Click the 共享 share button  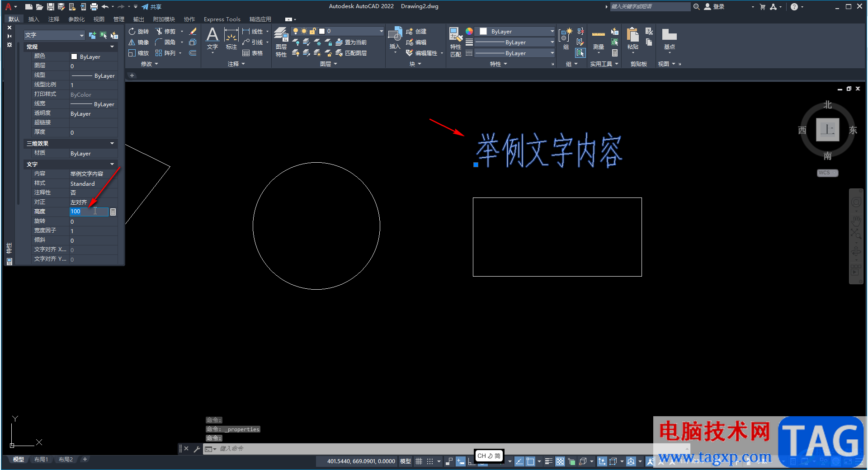pyautogui.click(x=151, y=7)
